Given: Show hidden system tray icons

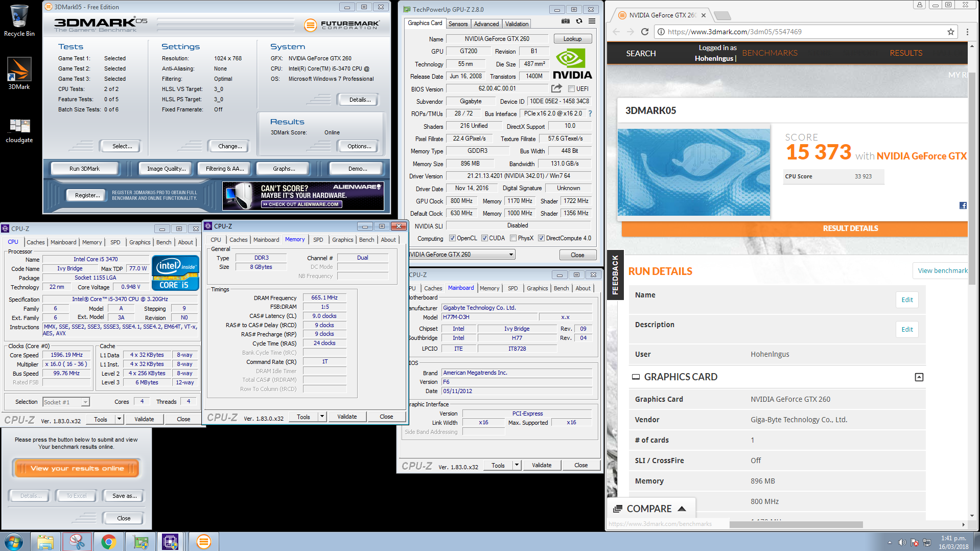Looking at the screenshot, I should [890, 542].
